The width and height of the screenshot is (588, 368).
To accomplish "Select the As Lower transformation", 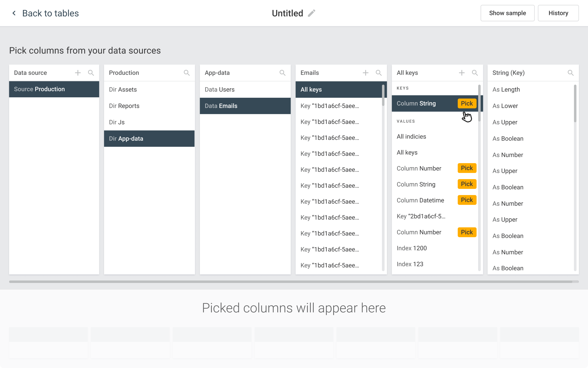I will pos(505,106).
